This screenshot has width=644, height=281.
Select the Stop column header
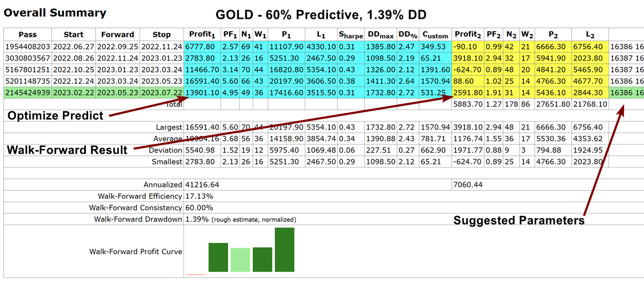[162, 34]
